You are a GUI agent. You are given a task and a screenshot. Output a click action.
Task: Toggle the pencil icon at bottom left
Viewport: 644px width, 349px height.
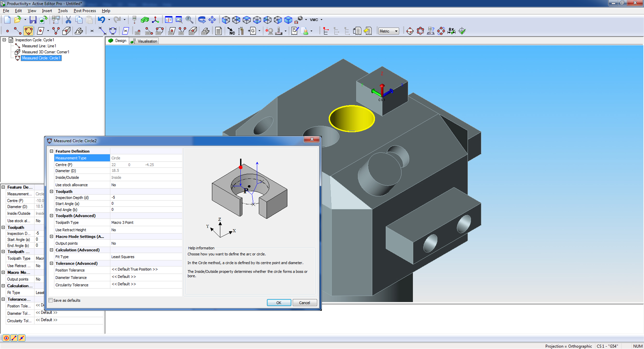14,338
